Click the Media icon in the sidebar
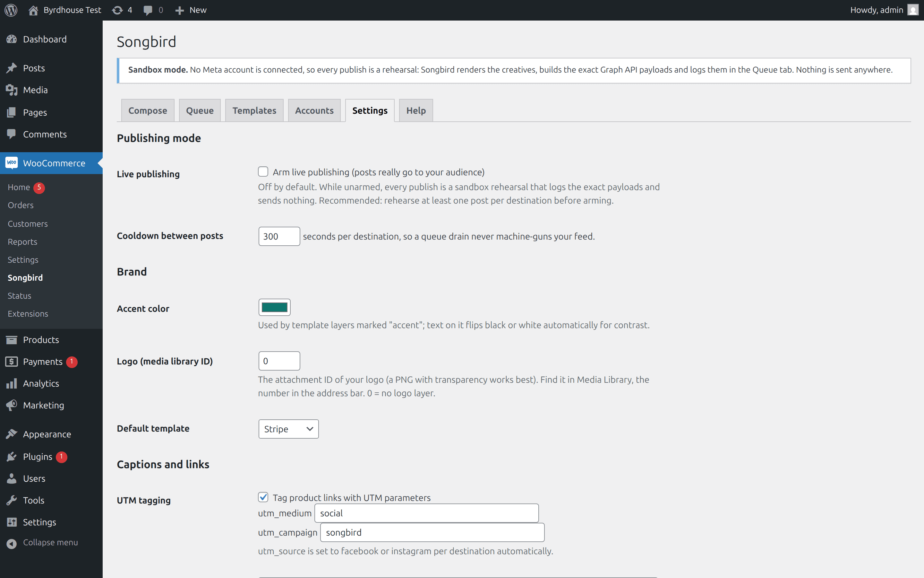This screenshot has height=578, width=924. [x=12, y=90]
